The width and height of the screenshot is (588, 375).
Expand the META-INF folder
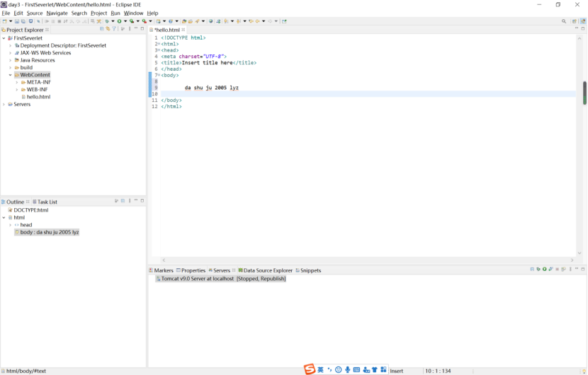16,82
